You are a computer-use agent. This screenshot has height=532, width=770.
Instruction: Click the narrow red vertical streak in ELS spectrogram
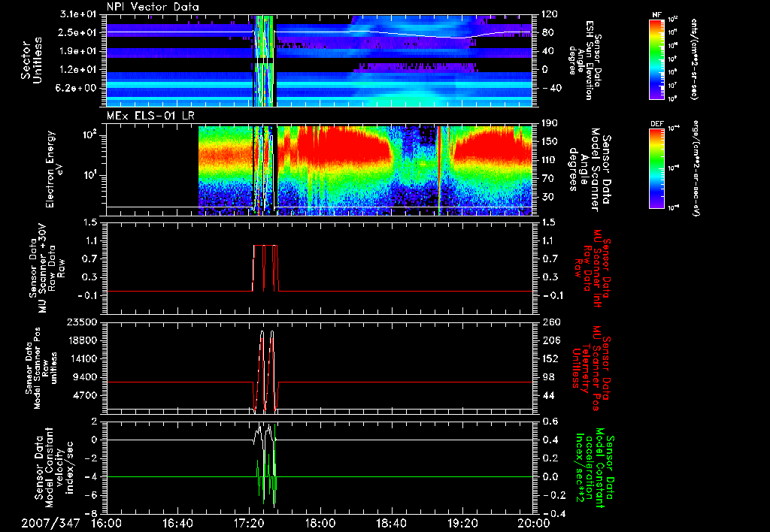click(439, 170)
